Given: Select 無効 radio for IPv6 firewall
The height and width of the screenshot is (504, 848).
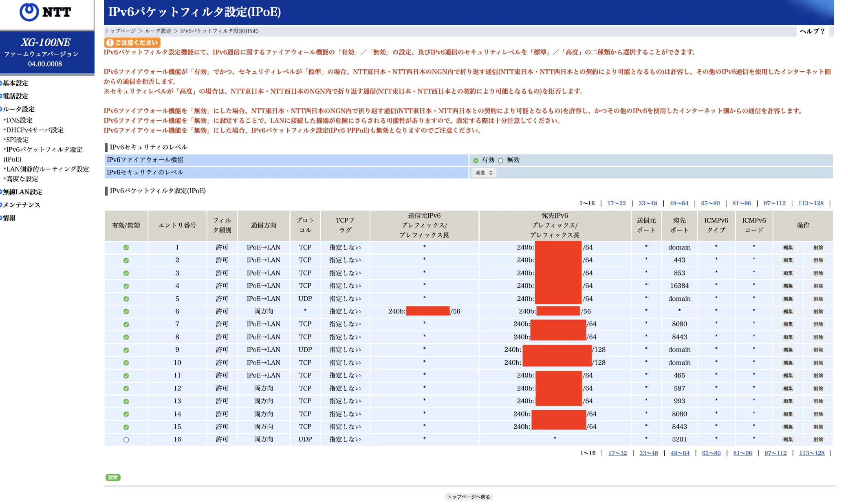Looking at the screenshot, I should (x=500, y=161).
